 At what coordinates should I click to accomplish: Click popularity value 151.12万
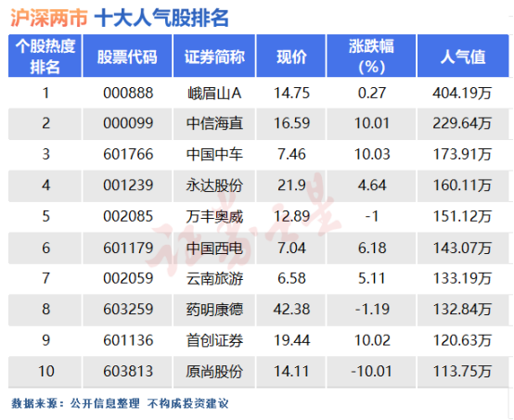462,217
